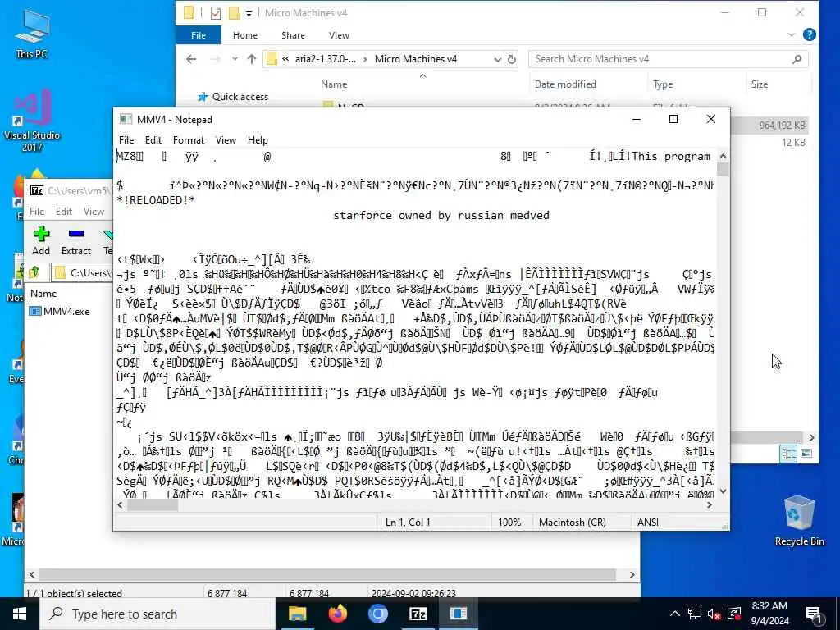Open the Customize Quick Access Toolbar dropdown
This screenshot has width=840, height=630.
coord(249,13)
